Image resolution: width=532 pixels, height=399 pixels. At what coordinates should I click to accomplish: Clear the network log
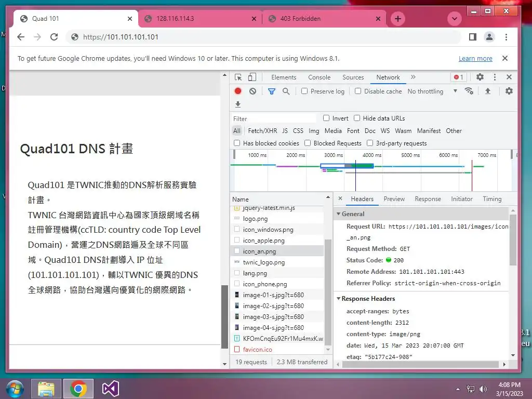pyautogui.click(x=253, y=91)
